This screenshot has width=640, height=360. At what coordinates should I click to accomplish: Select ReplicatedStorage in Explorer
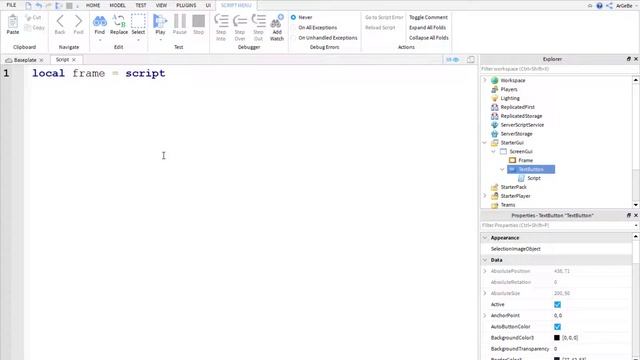pyautogui.click(x=521, y=116)
